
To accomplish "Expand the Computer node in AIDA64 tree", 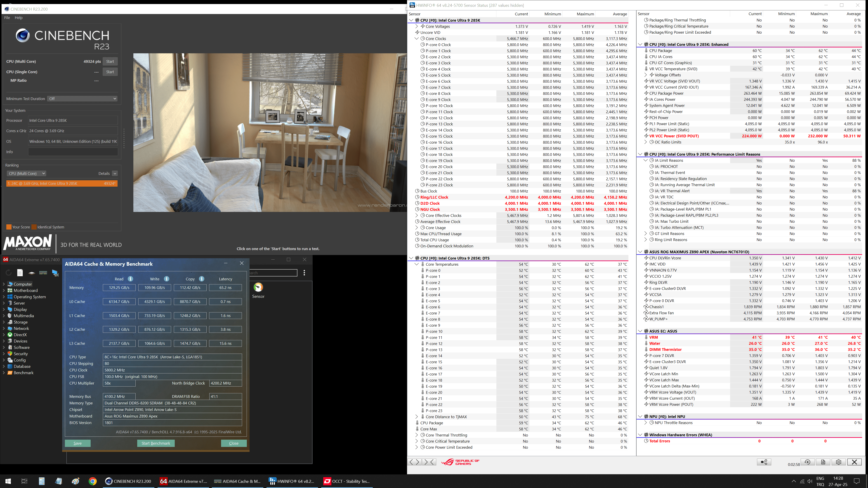I will [x=4, y=284].
